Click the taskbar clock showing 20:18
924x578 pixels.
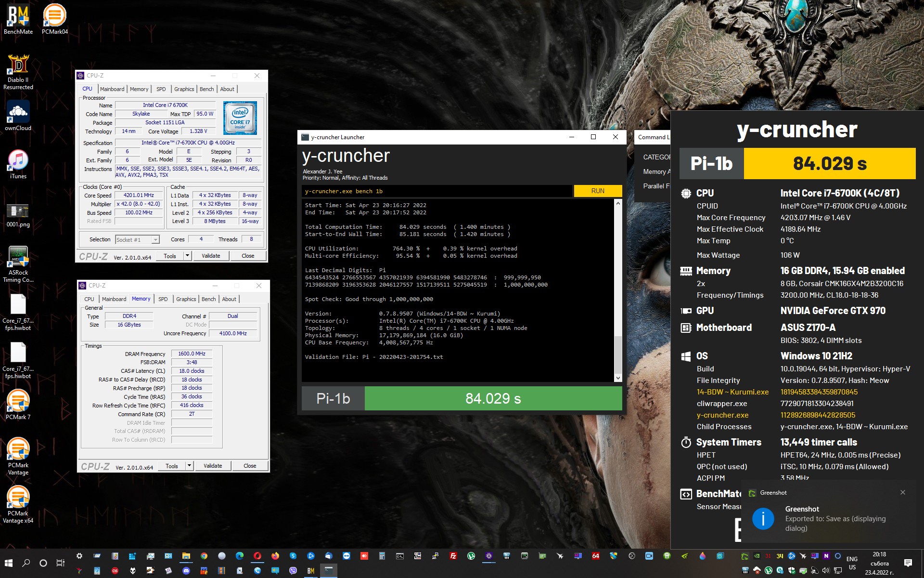(x=879, y=563)
